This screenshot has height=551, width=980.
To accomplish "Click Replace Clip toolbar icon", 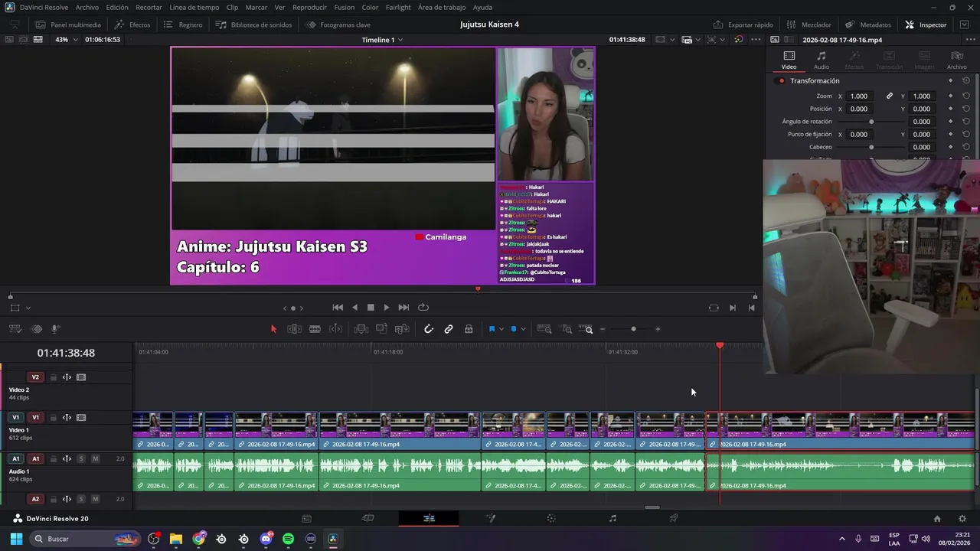I will [x=402, y=329].
